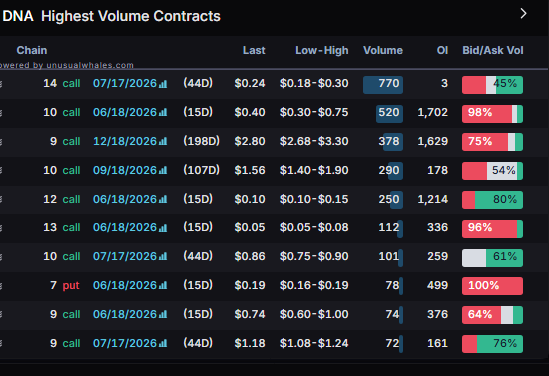The height and width of the screenshot is (376, 549).
Task: Click the 76% bid/ask volume bar
Action: pyautogui.click(x=492, y=344)
